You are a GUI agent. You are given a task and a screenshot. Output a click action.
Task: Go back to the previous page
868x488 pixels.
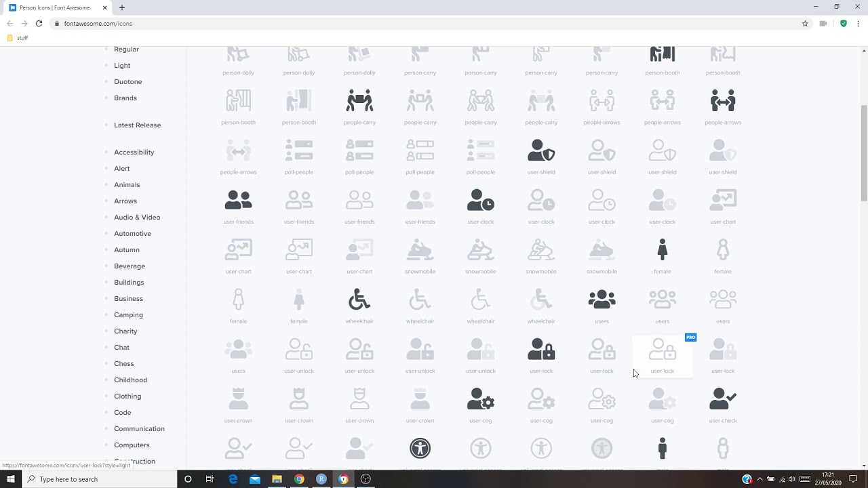[x=9, y=23]
